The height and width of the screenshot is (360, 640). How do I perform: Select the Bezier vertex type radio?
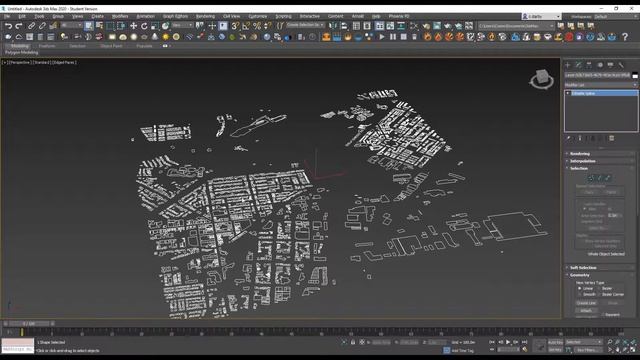600,288
